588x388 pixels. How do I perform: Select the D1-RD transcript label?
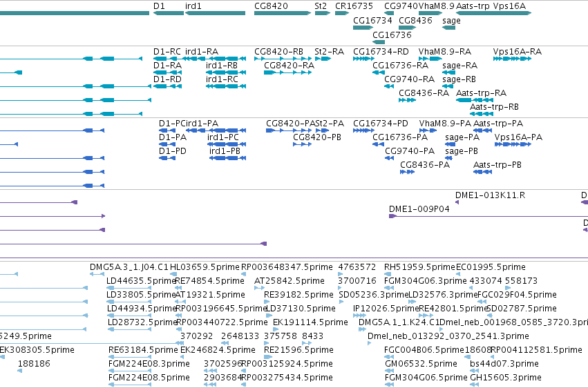(167, 79)
